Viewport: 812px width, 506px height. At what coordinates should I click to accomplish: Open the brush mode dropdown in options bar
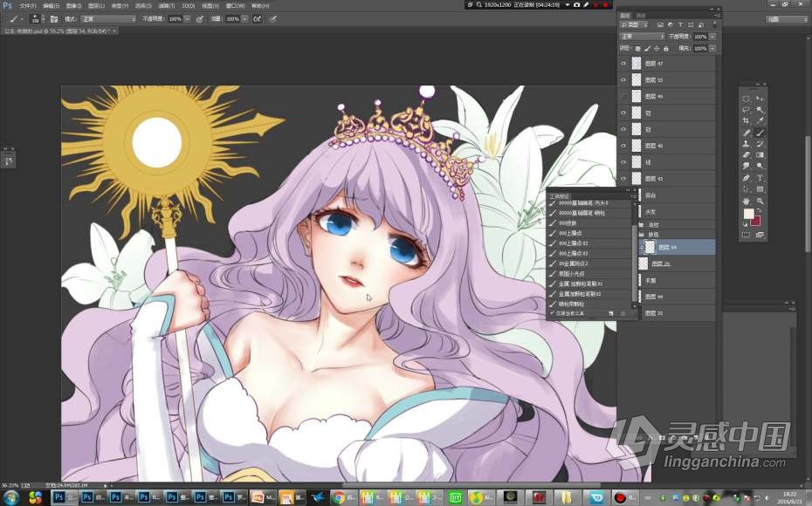click(x=108, y=19)
